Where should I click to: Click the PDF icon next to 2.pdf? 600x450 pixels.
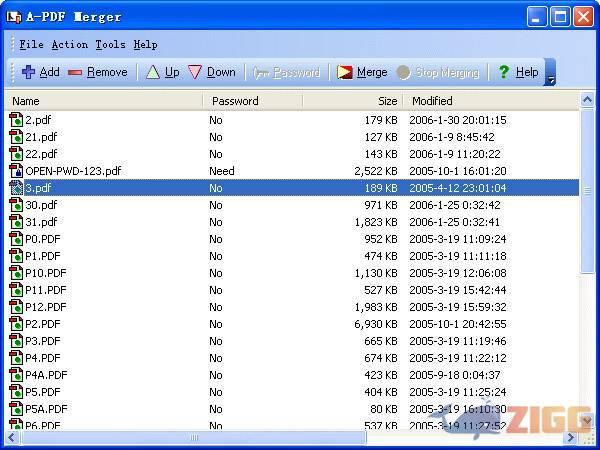(16, 120)
